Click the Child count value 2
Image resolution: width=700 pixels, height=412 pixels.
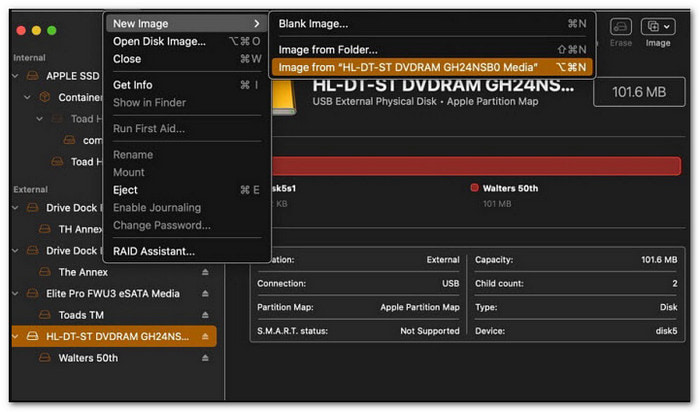[675, 283]
